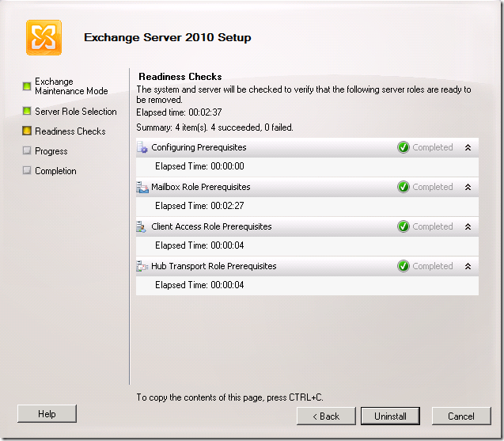
Task: Select the Exchange Maintenance Mode step label
Action: [x=71, y=86]
